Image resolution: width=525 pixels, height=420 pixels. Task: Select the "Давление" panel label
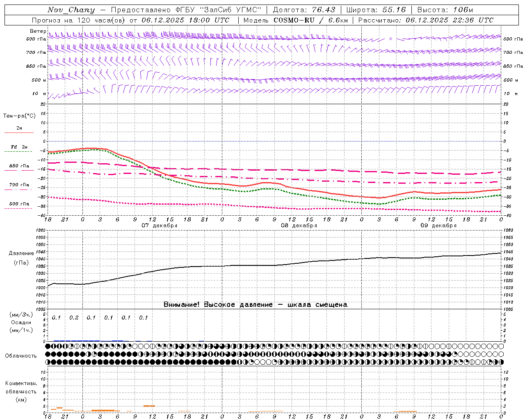pyautogui.click(x=21, y=253)
